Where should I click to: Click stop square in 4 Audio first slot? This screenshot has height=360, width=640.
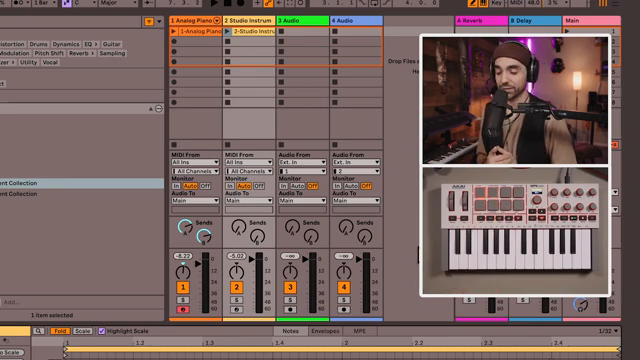point(335,31)
